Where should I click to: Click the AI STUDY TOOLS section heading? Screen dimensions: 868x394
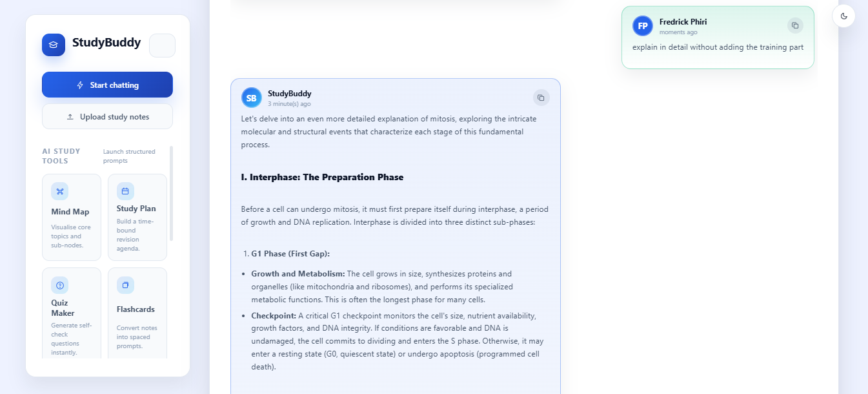tap(61, 156)
